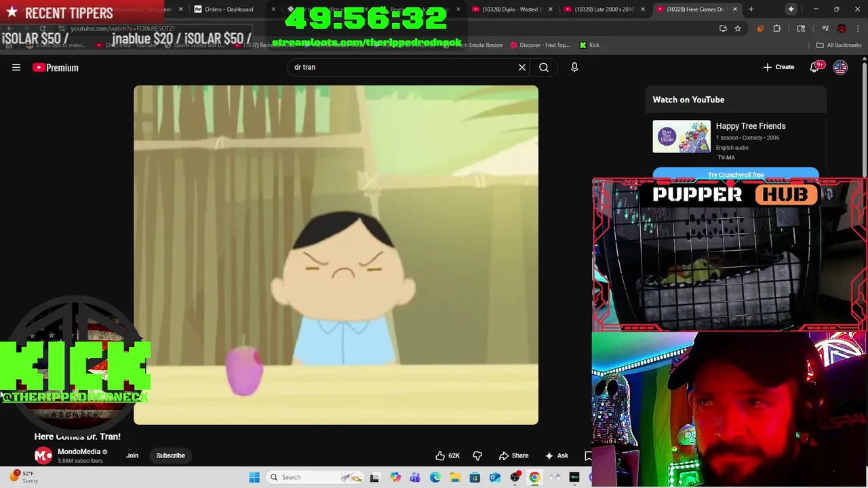
Task: Click the Join channel button
Action: pyautogui.click(x=132, y=455)
